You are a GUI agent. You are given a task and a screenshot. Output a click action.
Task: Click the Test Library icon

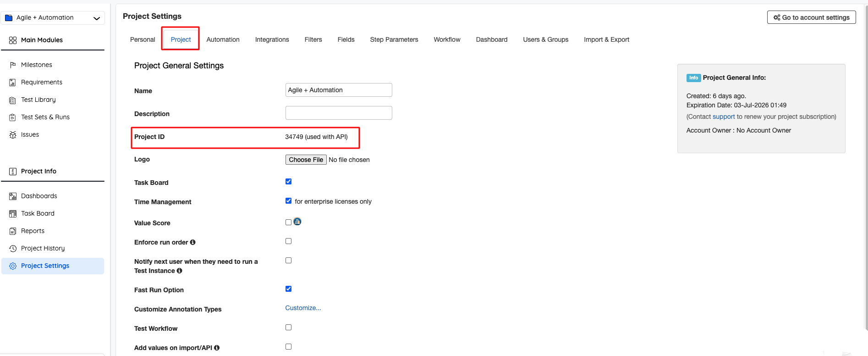coord(13,100)
